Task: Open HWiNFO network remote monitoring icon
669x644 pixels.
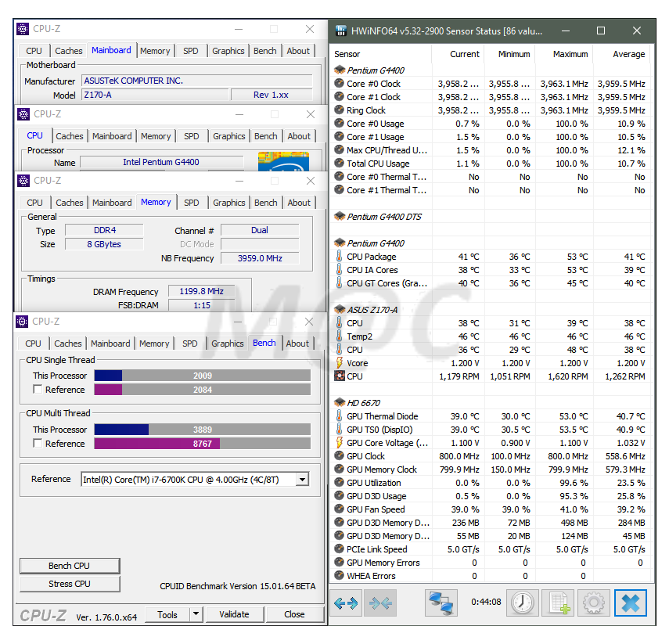Action: tap(441, 603)
